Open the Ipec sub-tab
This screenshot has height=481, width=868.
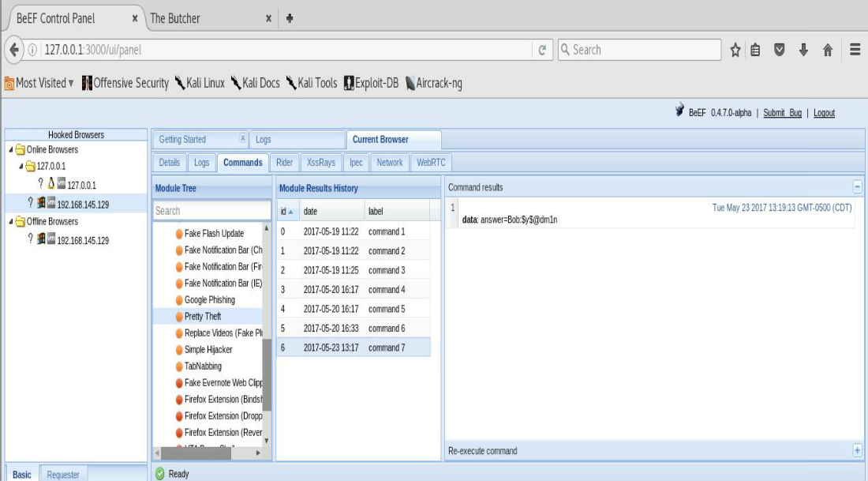pos(356,163)
